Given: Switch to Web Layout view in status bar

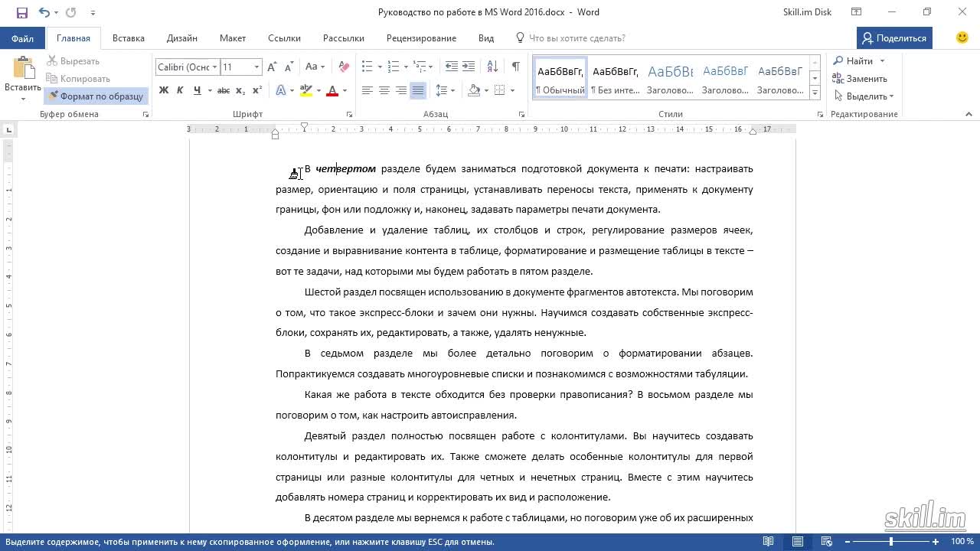Looking at the screenshot, I should tap(828, 542).
